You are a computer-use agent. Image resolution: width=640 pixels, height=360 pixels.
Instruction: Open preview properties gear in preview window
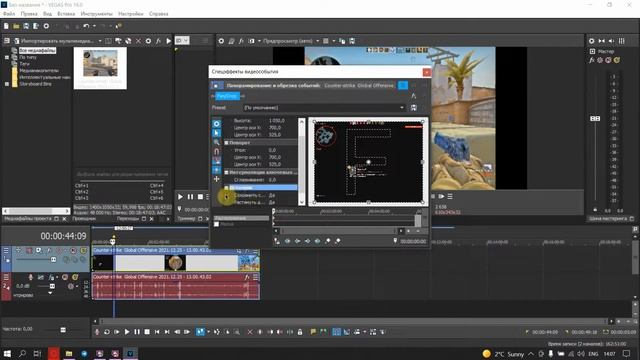[221, 41]
